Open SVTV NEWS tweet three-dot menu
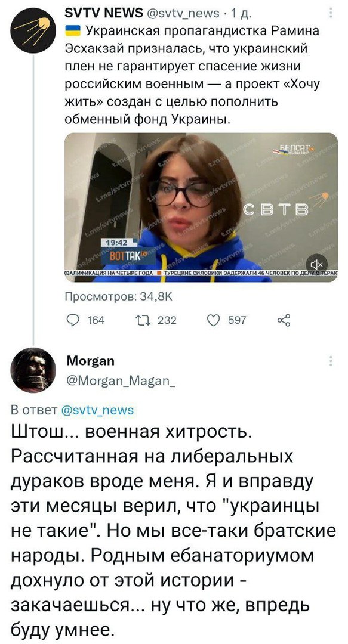 330,14
